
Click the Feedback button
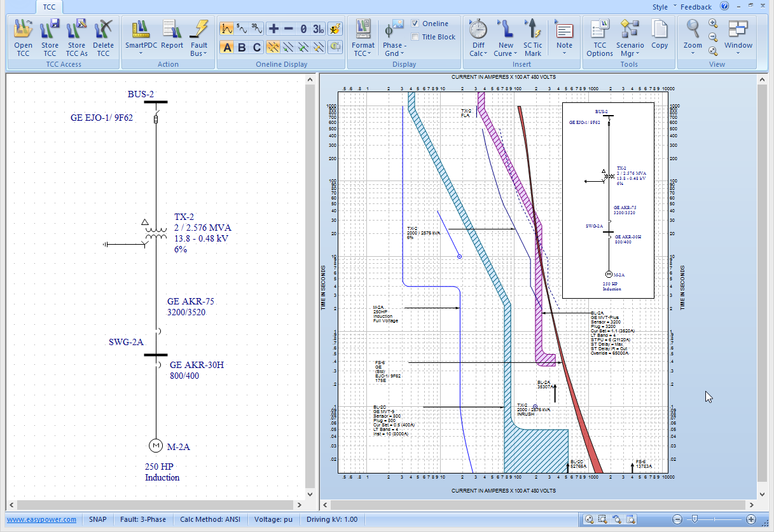tap(696, 7)
